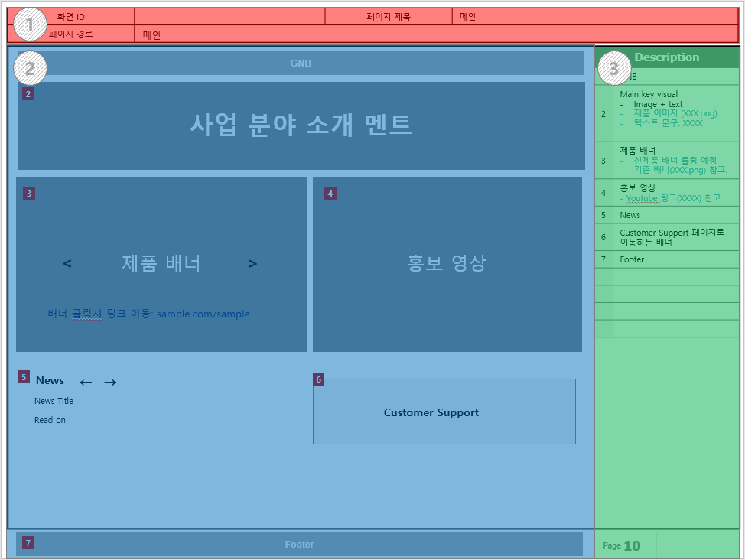Click the 텍스트 문구: XXXX line
The width and height of the screenshot is (745, 560).
[x=668, y=122]
